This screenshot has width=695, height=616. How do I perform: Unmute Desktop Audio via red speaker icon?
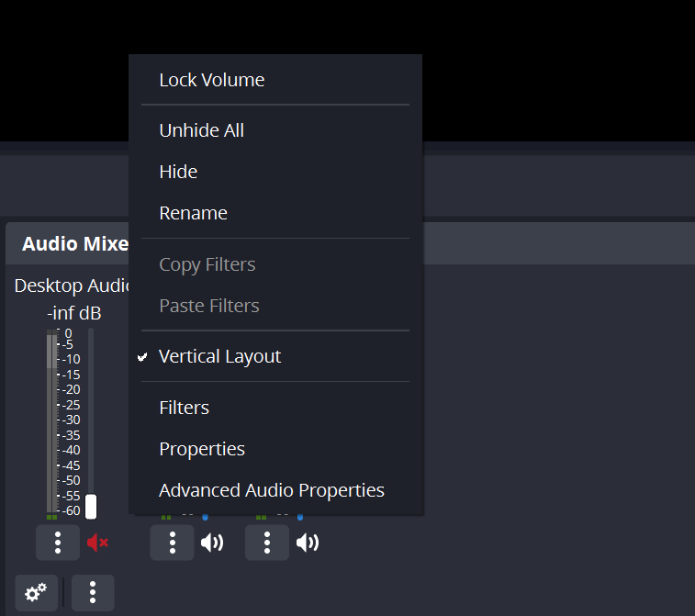(97, 543)
